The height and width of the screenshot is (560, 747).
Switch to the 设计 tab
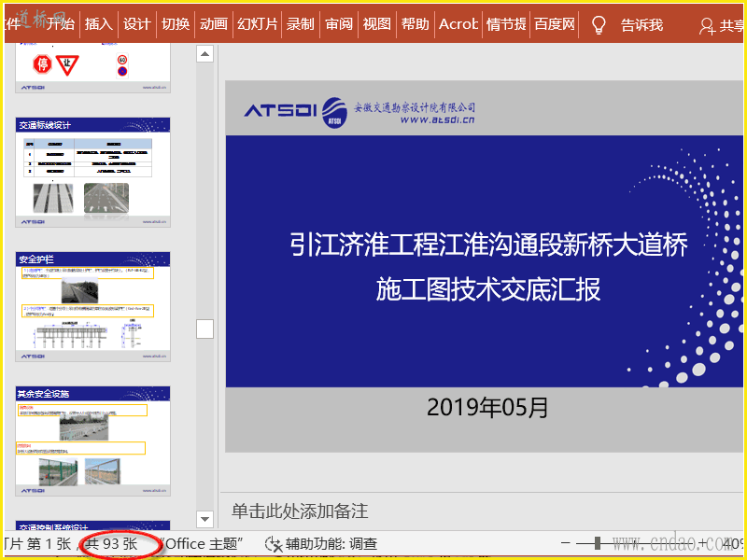tap(136, 24)
